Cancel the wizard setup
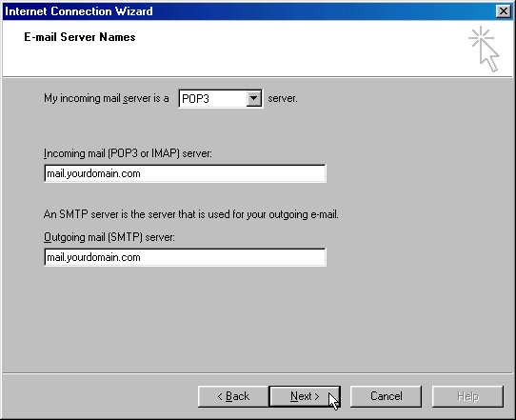The width and height of the screenshot is (516, 420). (x=386, y=396)
